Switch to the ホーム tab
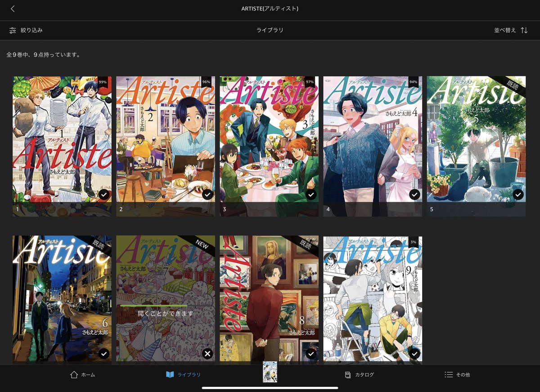The height and width of the screenshot is (392, 540). tap(82, 374)
